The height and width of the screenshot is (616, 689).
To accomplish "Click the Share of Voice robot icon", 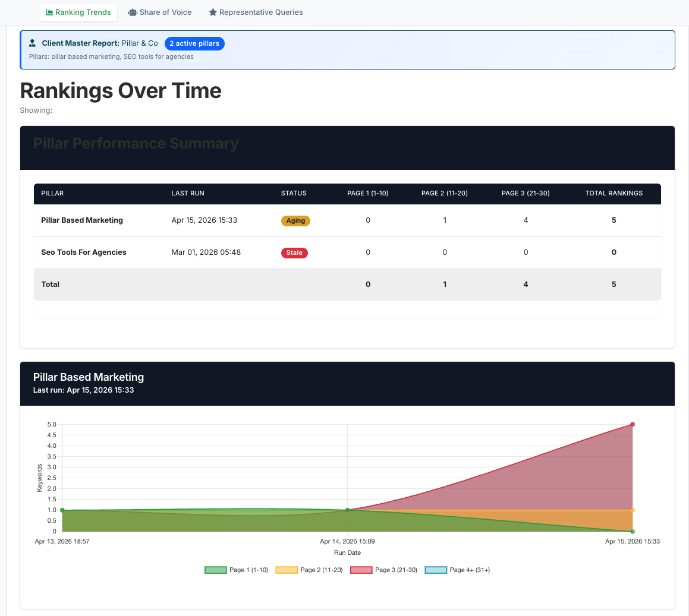I will 132,12.
